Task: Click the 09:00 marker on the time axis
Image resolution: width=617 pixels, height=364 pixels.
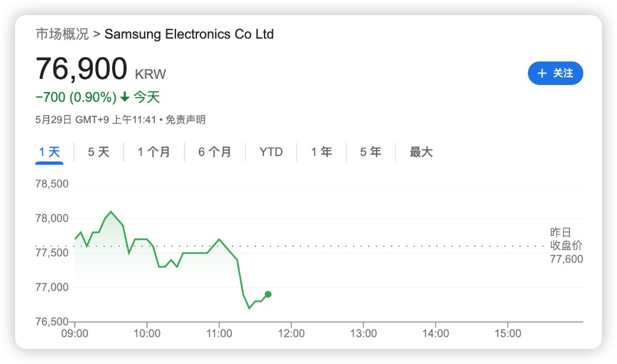Action: (75, 333)
